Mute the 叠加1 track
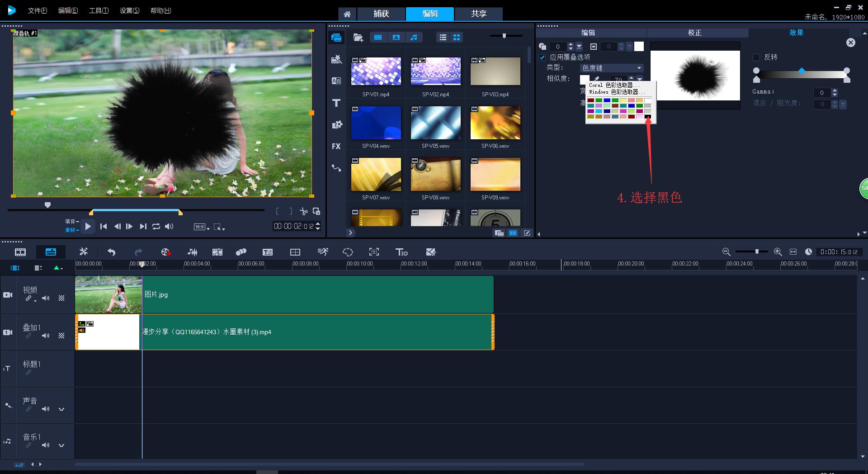This screenshot has width=868, height=474. 46,336
